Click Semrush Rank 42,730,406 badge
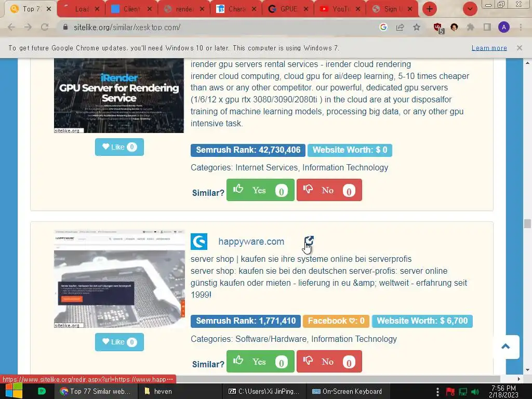This screenshot has width=532, height=399. [x=248, y=150]
